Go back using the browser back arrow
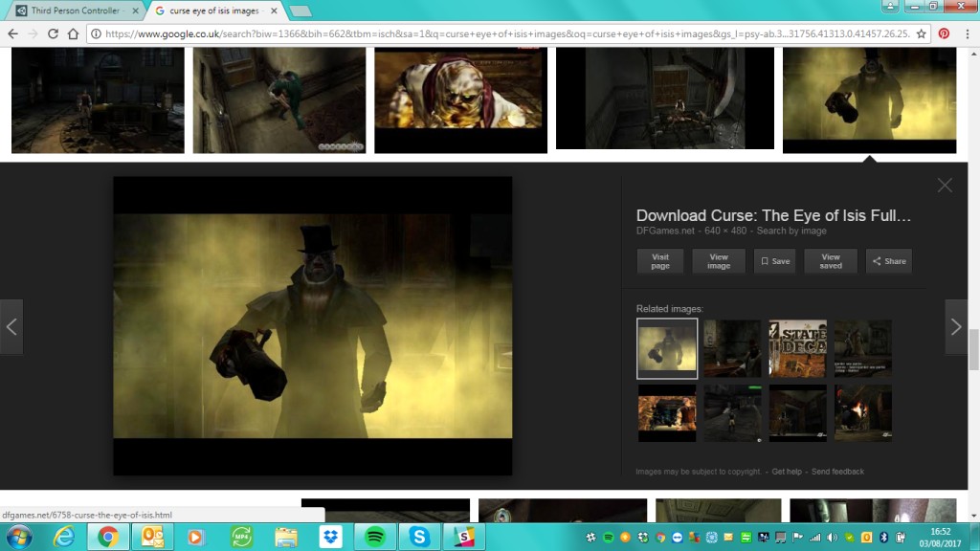This screenshot has width=980, height=551. coord(13,33)
